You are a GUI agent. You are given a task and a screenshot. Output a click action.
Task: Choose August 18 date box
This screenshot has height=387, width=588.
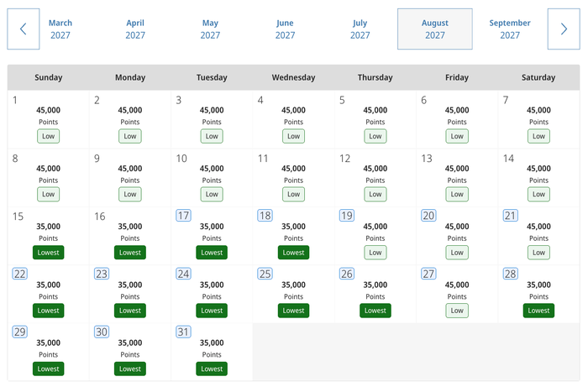click(x=265, y=216)
